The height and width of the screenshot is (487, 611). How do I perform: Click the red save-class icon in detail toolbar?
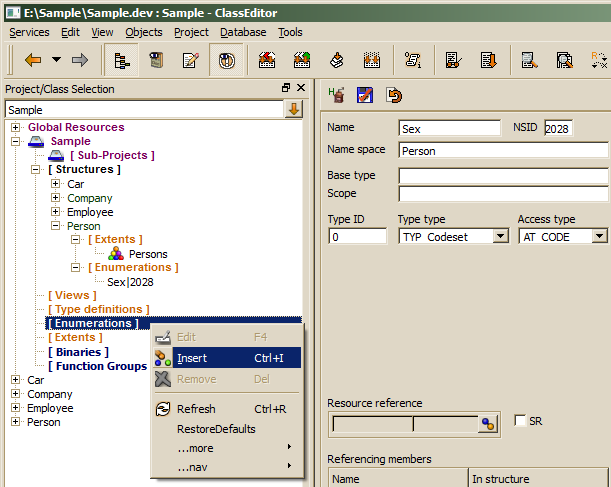[338, 96]
